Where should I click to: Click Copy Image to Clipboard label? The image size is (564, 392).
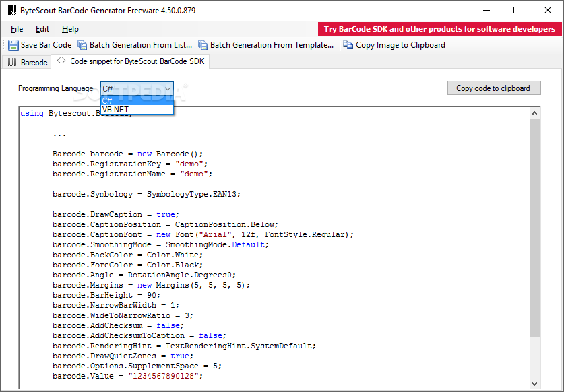tap(400, 45)
